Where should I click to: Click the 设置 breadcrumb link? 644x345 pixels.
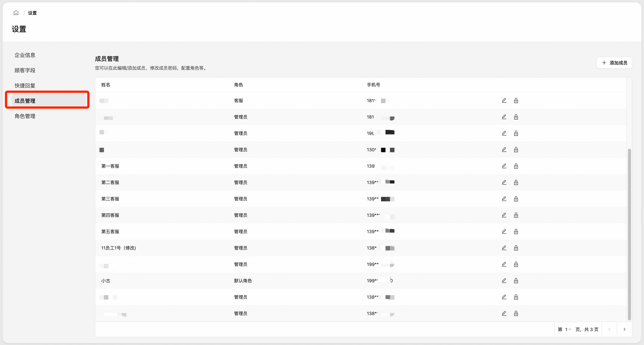point(32,13)
